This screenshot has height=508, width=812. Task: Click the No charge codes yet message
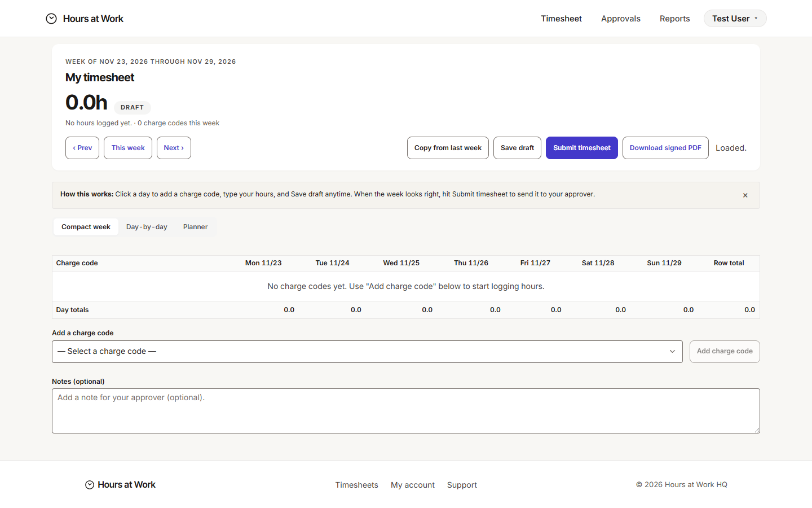(x=406, y=286)
